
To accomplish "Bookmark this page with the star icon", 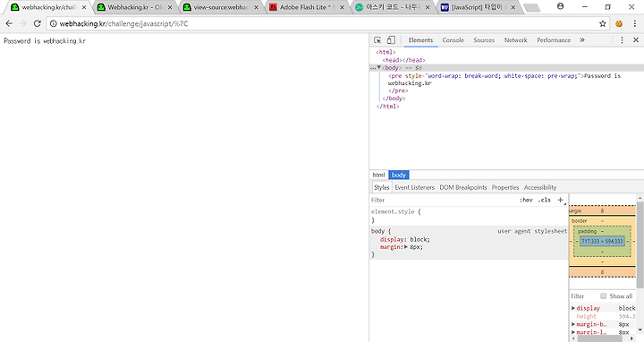I will (x=603, y=23).
